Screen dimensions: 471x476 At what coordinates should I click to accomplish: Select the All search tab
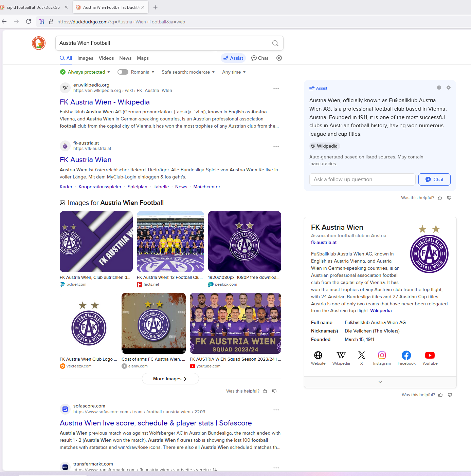tap(66, 58)
